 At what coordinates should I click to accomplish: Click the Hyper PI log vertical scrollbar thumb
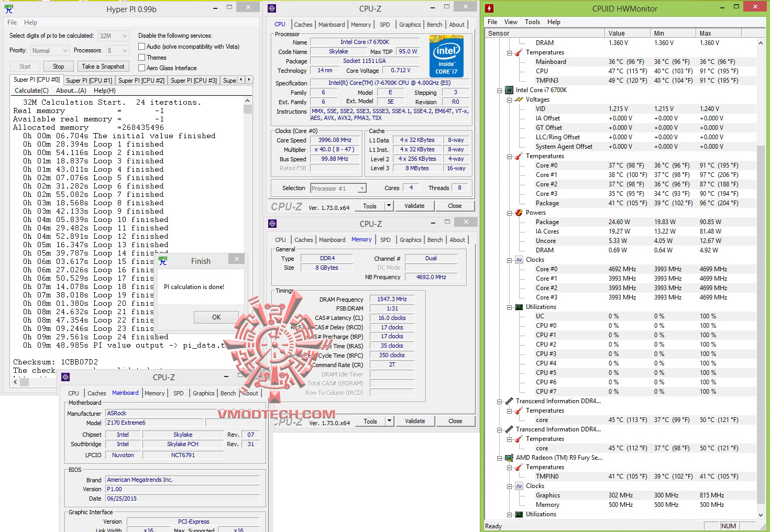pos(248,109)
